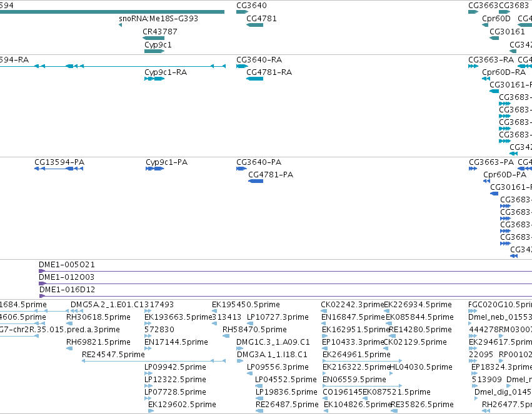This screenshot has width=532, height=414.
Task: Open EST EK129602.5prime
Action: pos(182,405)
